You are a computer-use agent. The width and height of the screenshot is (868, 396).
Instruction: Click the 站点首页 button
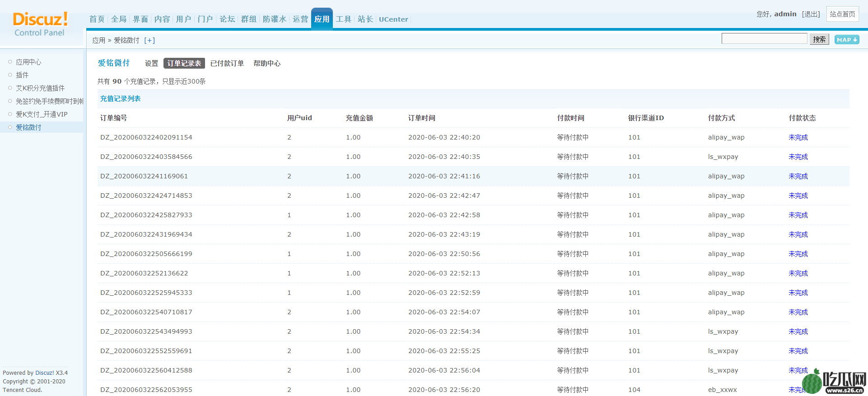tap(843, 14)
